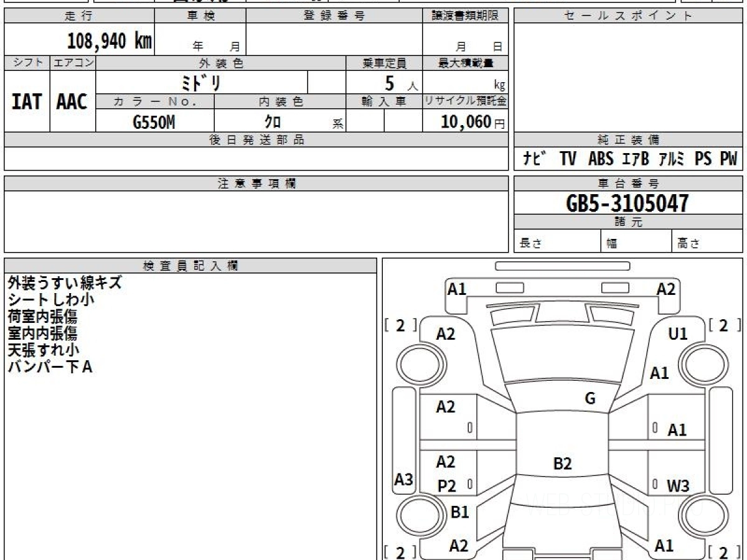Click the 後日発送部品 header
The image size is (747, 560).
click(256, 140)
